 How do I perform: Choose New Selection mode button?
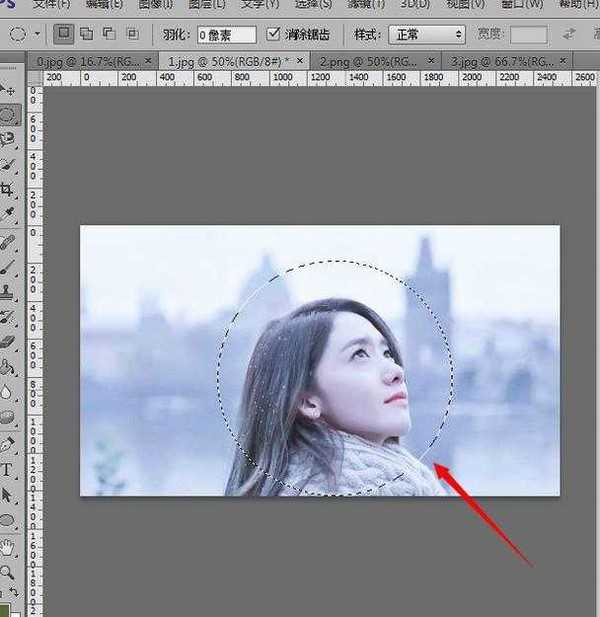pos(65,34)
